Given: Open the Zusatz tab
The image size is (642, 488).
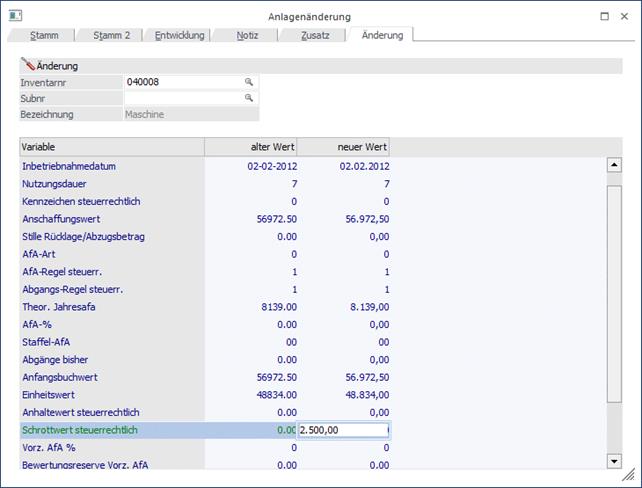Looking at the screenshot, I should click(x=315, y=35).
